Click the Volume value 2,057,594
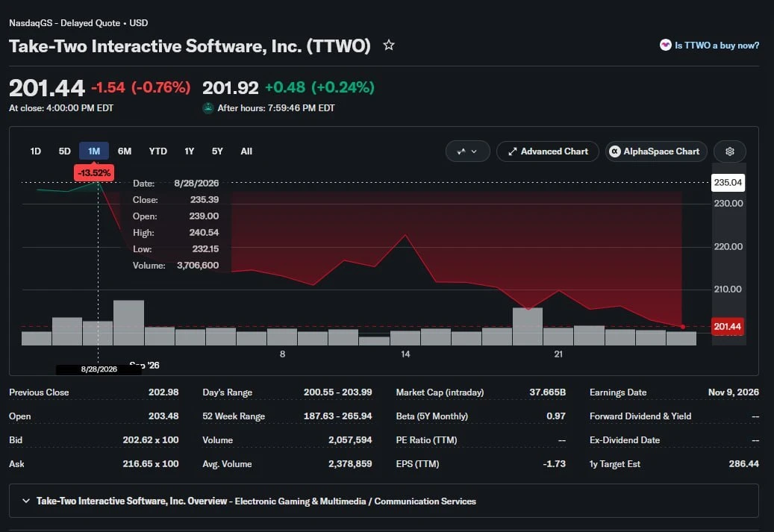Image resolution: width=774 pixels, height=532 pixels. 350,439
